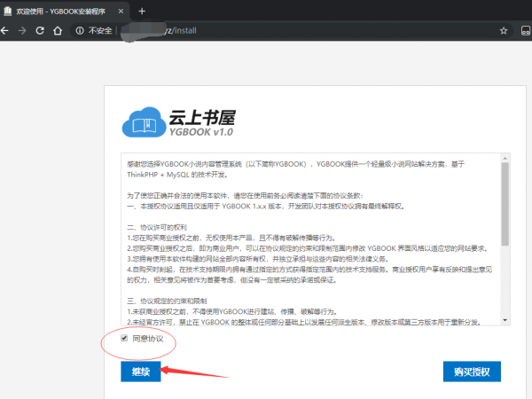Bookmark this page with the star icon
The height and width of the screenshot is (399, 532).
503,30
